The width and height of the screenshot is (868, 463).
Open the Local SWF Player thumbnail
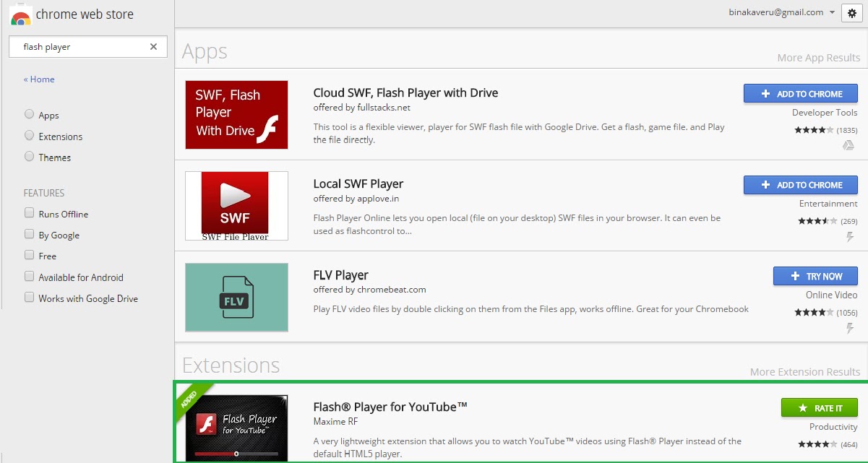[236, 206]
